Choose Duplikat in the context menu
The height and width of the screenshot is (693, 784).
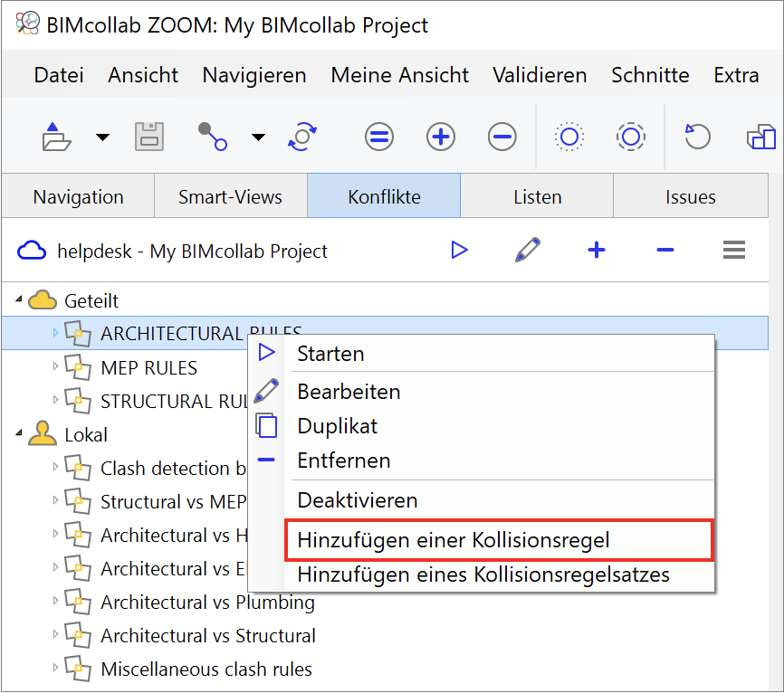[x=481, y=426]
